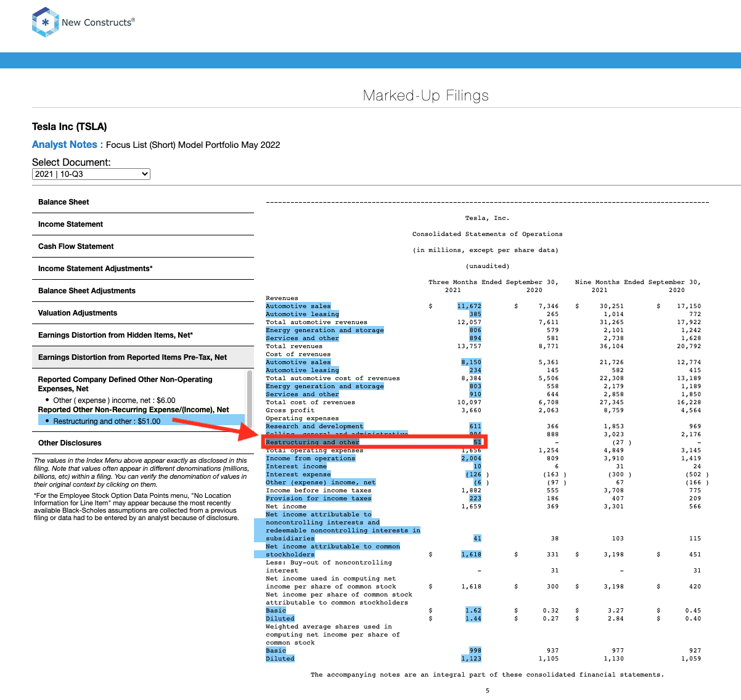Click Restructuring and other : $51.00 item

coord(141,421)
